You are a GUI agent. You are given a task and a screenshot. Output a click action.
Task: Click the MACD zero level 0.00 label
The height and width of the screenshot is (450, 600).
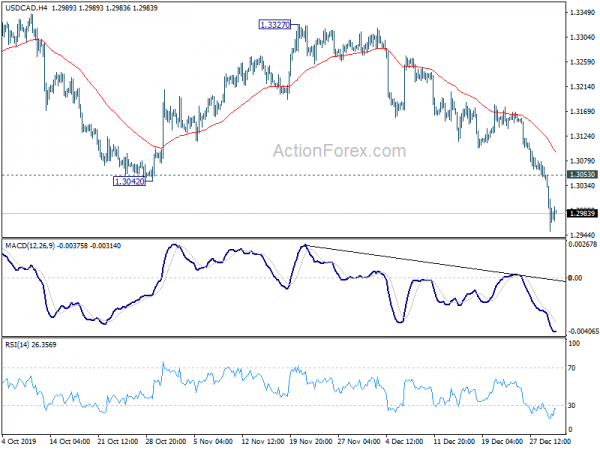coord(575,278)
